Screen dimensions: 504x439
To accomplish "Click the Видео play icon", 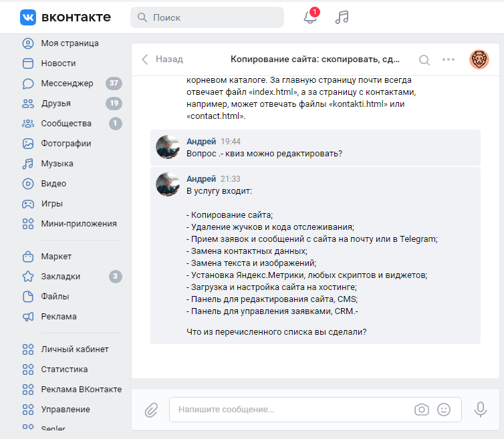I will tap(28, 184).
